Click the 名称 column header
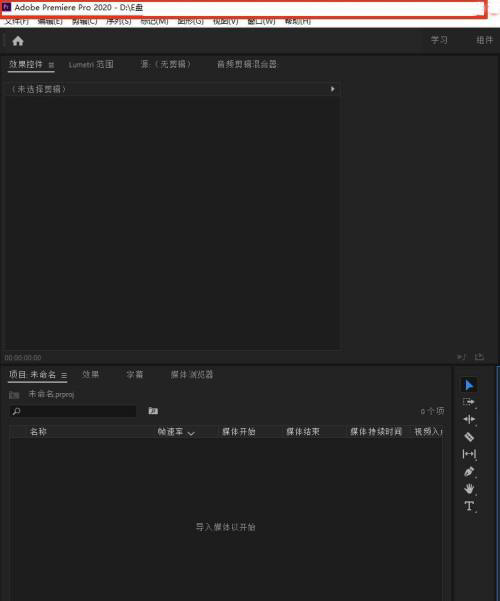This screenshot has height=601, width=500. (38, 432)
